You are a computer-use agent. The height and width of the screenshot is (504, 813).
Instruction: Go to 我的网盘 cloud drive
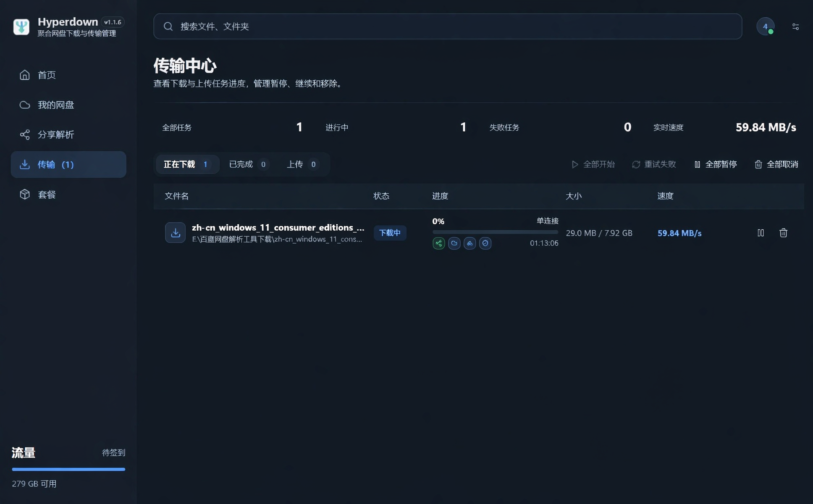click(x=68, y=105)
